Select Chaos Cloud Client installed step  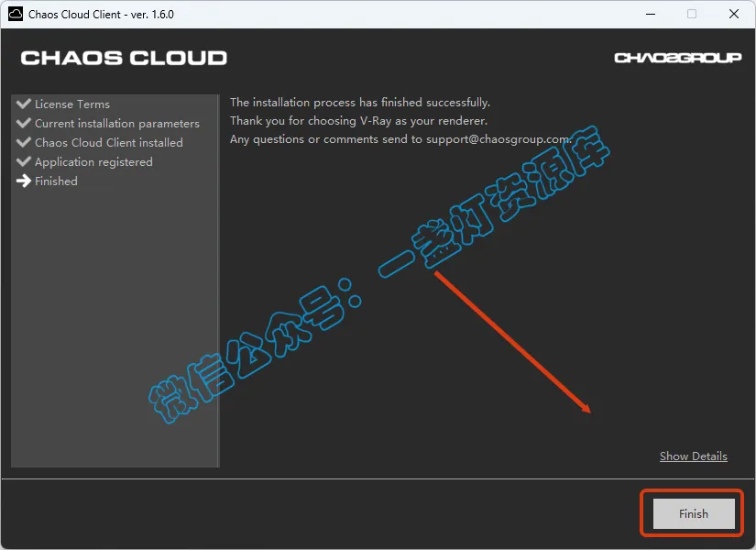[x=109, y=143]
